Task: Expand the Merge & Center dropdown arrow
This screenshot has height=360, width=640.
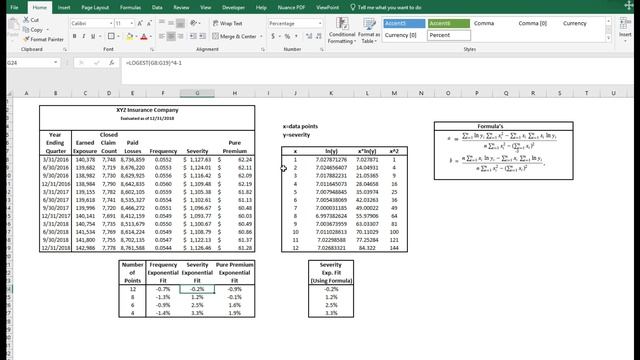Action: [x=261, y=36]
